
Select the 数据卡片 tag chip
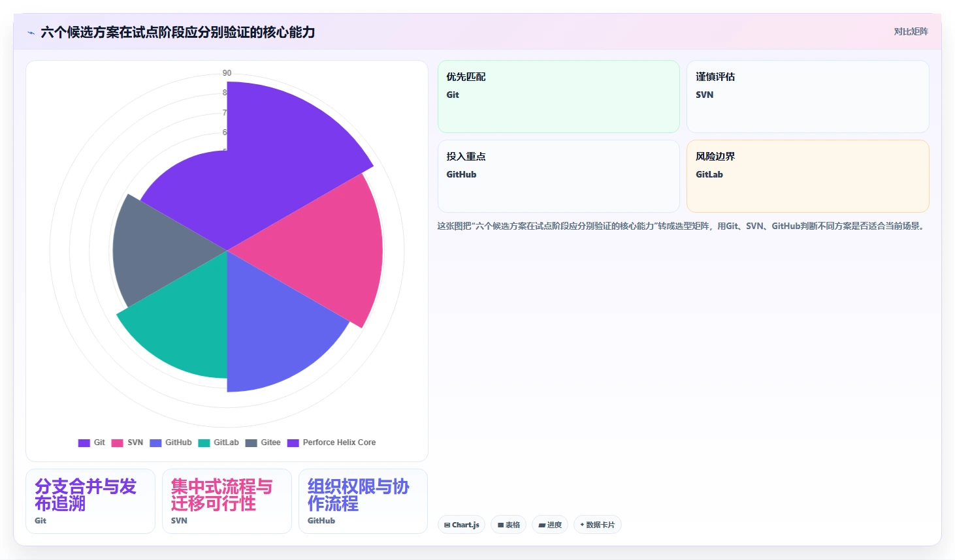597,525
